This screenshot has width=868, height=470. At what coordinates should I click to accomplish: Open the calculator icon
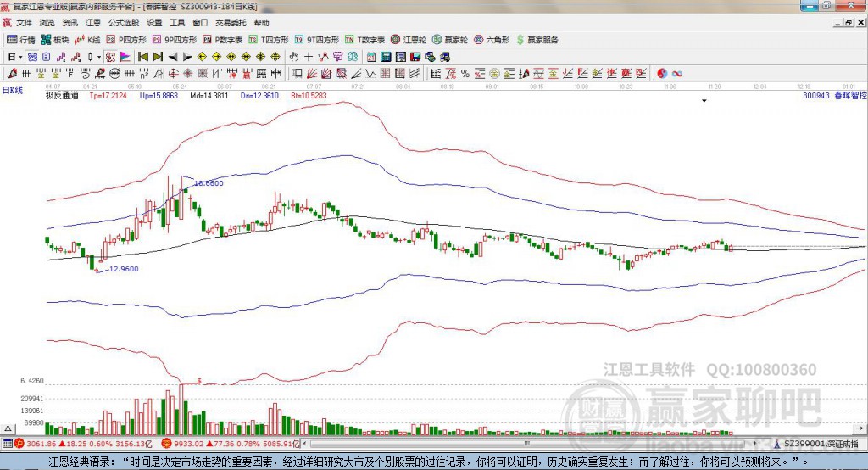[386, 57]
